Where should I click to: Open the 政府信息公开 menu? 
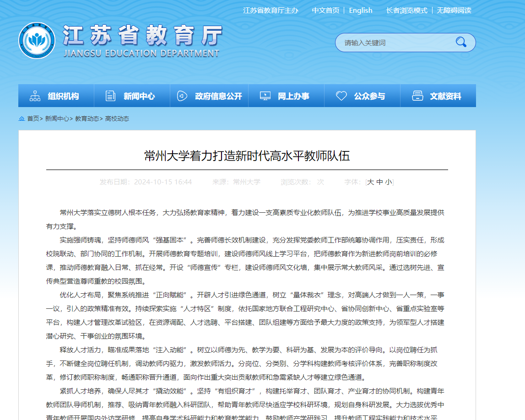tap(209, 96)
